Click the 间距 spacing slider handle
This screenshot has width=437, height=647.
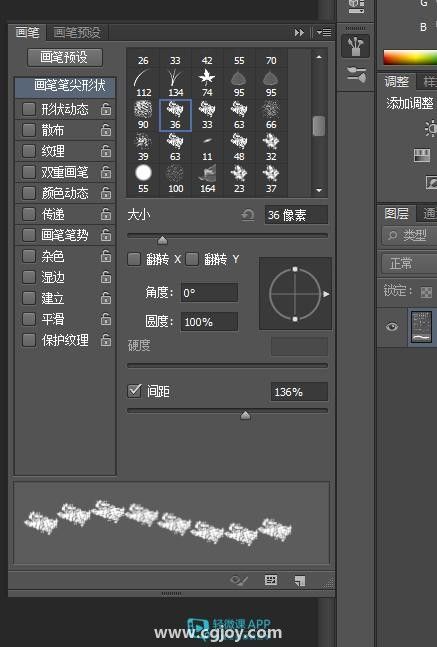coord(245,415)
